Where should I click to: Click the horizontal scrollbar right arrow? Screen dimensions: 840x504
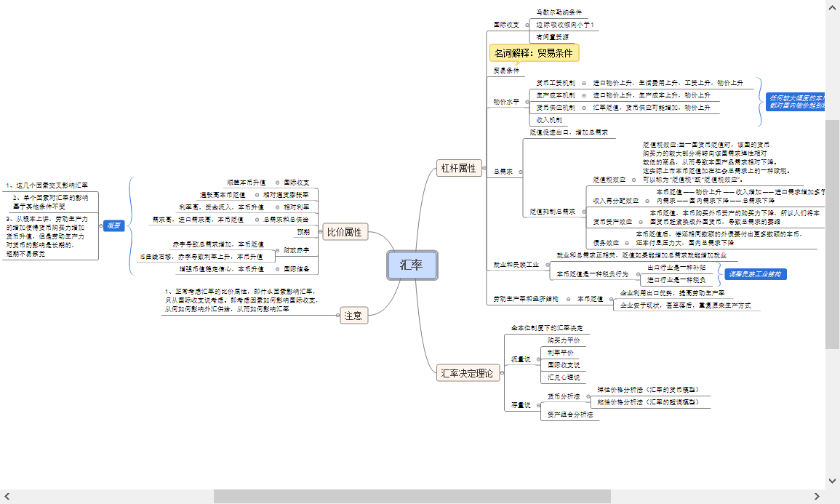(817, 496)
